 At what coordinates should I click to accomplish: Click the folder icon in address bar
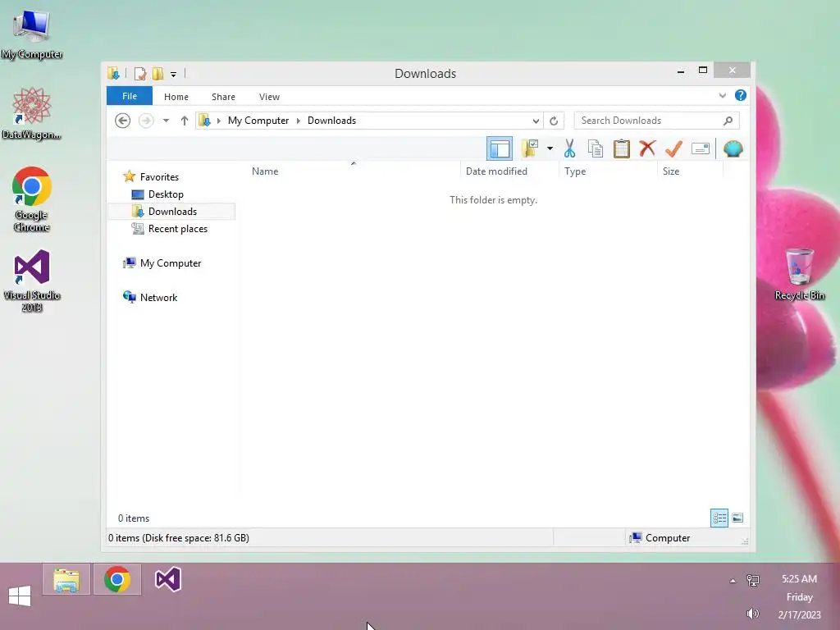click(x=204, y=121)
